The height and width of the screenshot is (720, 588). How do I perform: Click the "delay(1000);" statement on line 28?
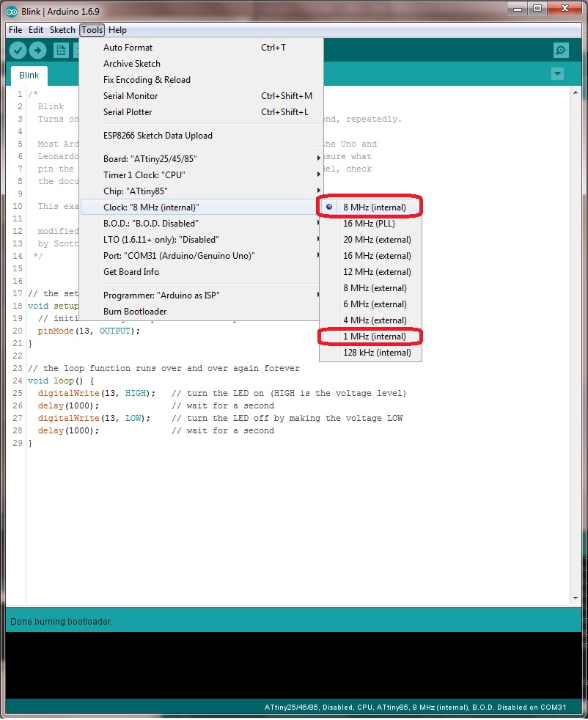pos(68,430)
